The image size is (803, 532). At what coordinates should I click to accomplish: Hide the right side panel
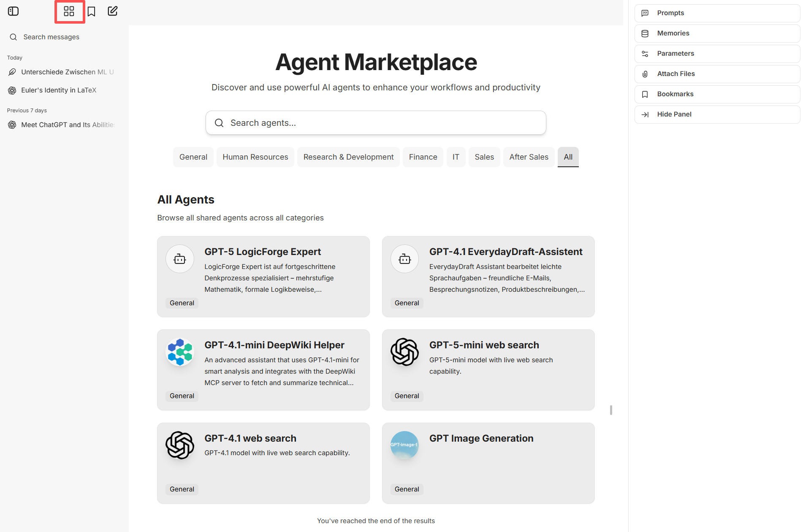coord(717,114)
